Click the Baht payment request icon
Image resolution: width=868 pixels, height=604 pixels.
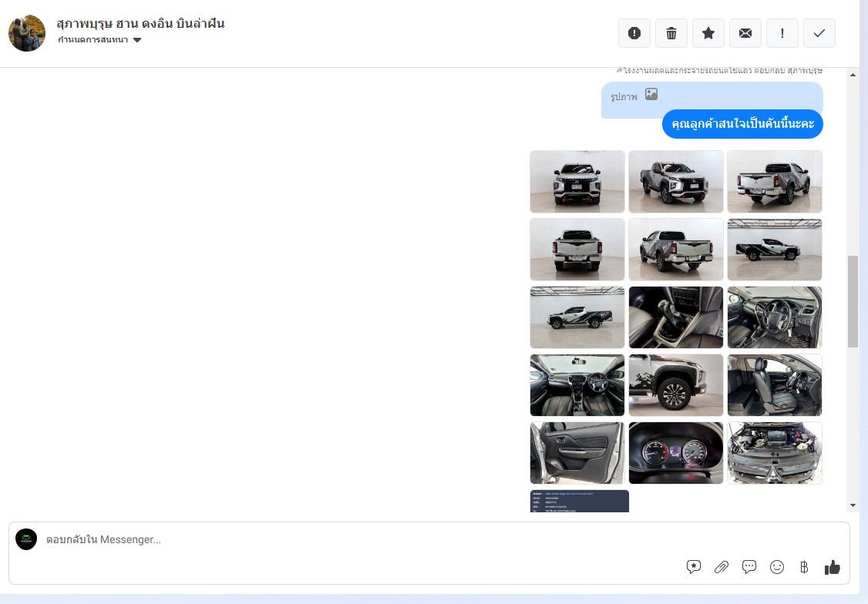(804, 567)
